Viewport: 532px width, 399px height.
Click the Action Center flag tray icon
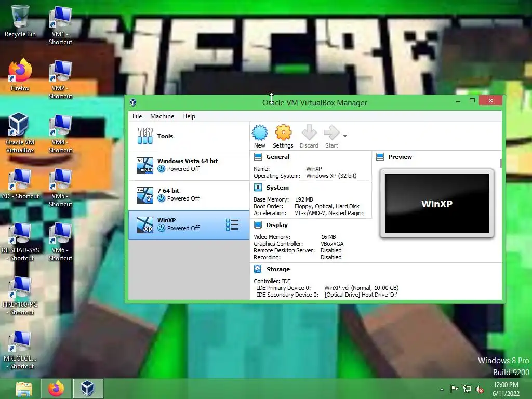click(x=454, y=389)
